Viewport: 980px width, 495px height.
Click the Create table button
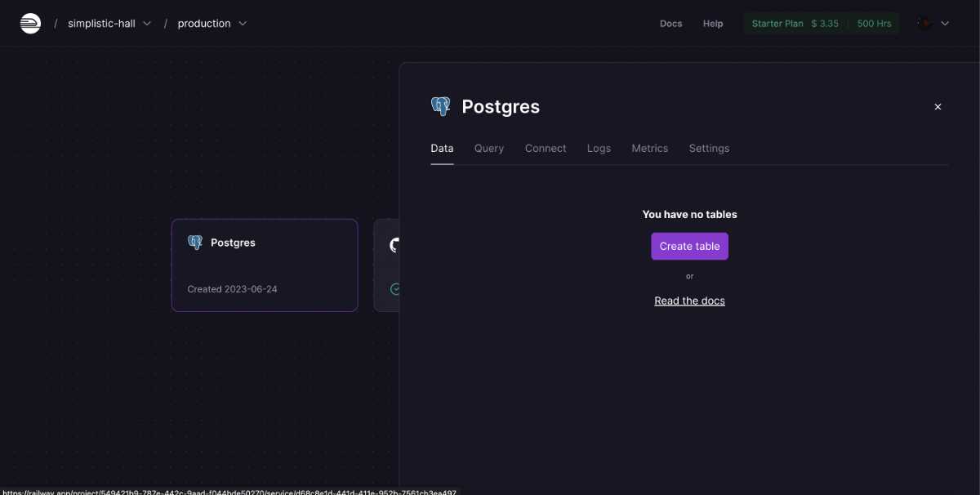(689, 246)
